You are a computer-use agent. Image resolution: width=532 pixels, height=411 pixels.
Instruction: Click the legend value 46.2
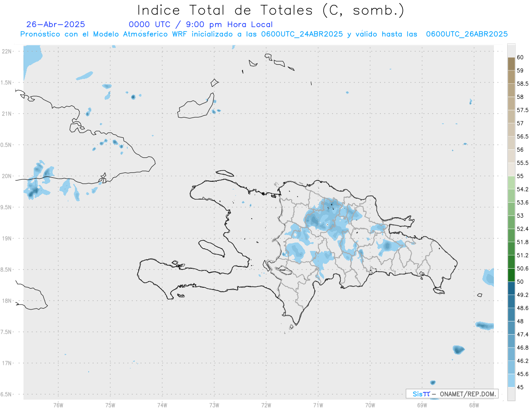(523, 361)
